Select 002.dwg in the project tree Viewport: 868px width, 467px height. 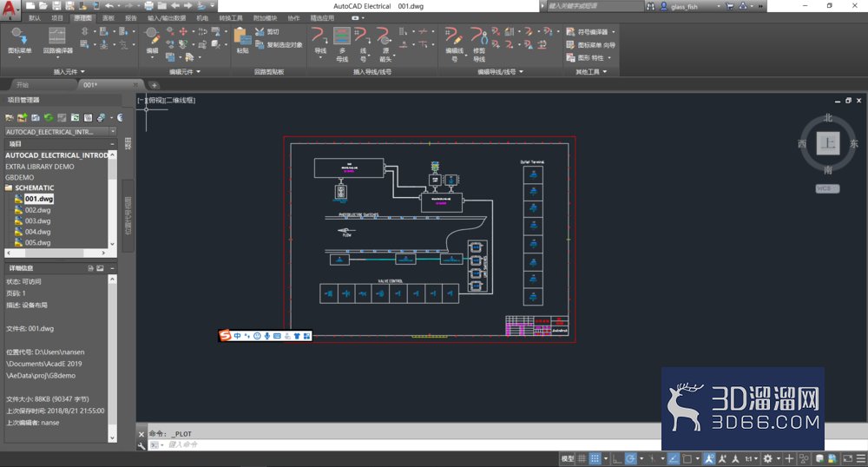point(37,210)
